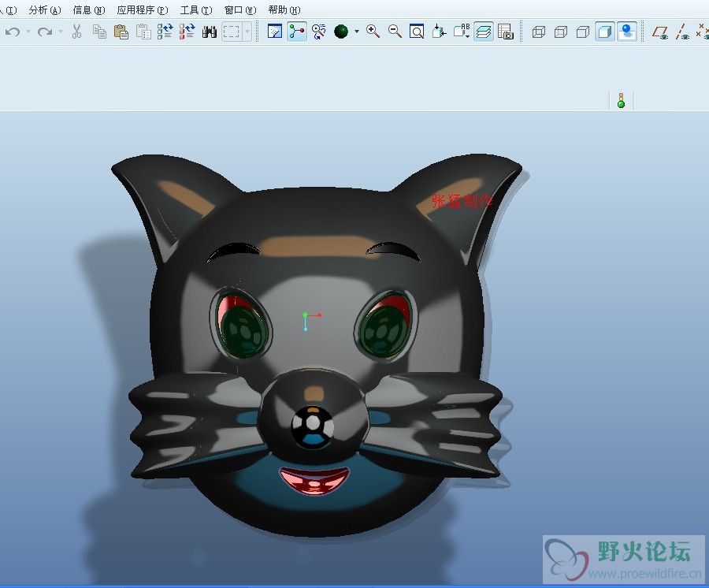
Task: Open the 信息(N) menu
Action: coord(89,10)
